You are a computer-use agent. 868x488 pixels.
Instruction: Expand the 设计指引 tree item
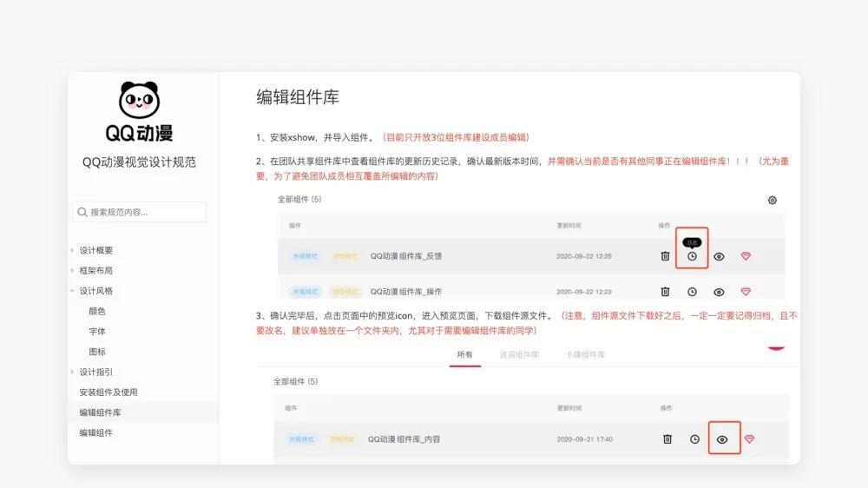click(72, 372)
